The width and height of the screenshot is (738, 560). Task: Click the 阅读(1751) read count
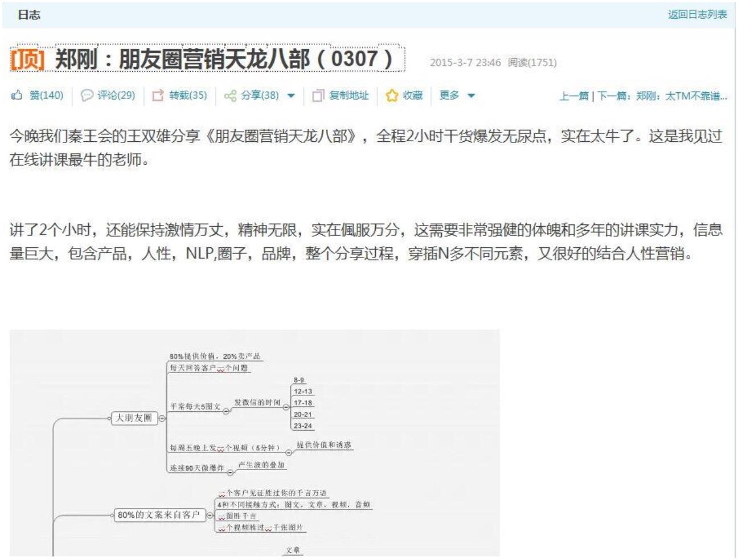point(532,63)
